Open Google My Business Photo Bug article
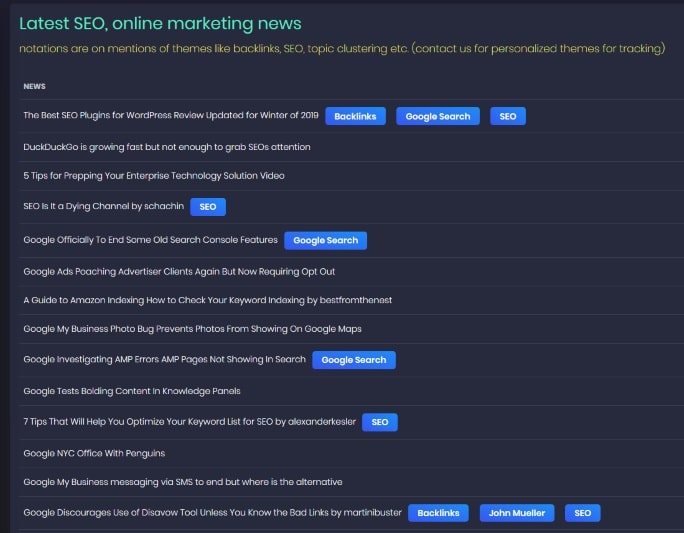Image resolution: width=684 pixels, height=533 pixels. point(192,329)
